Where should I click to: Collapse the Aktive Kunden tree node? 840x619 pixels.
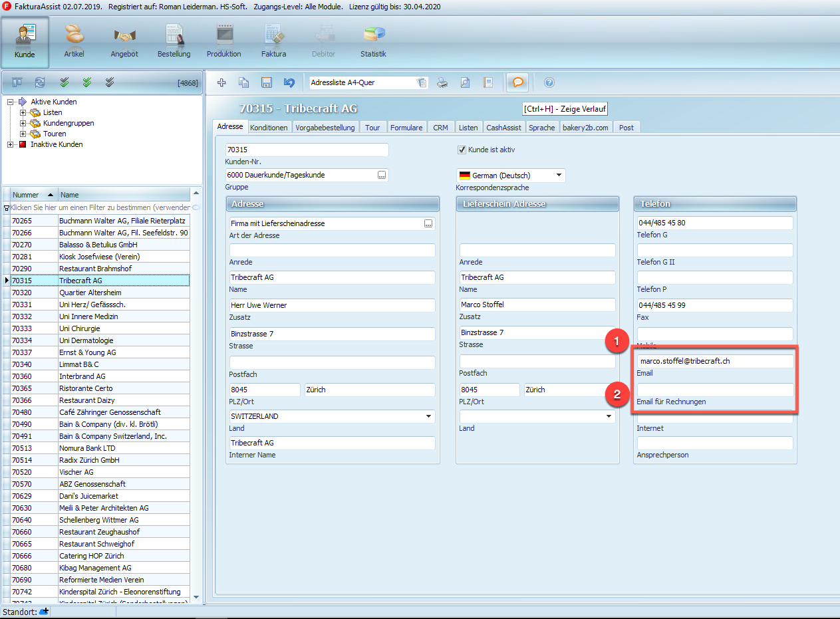10,102
